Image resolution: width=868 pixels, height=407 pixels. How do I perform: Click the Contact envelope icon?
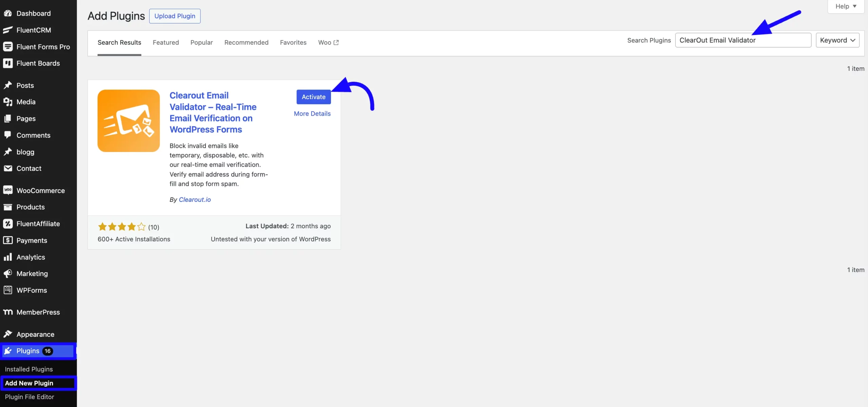[8, 169]
